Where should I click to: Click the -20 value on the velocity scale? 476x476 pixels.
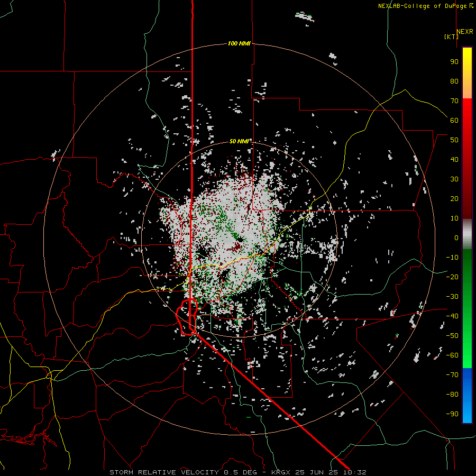pyautogui.click(x=452, y=277)
